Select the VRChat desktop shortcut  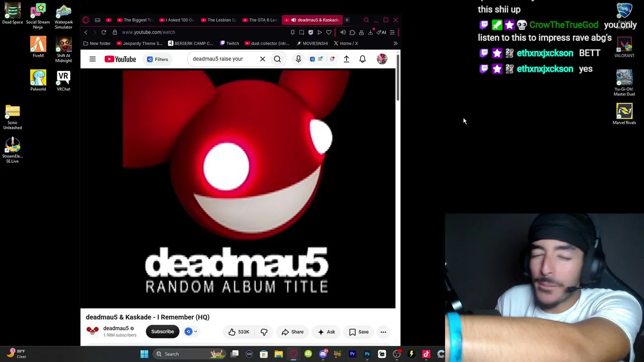click(x=63, y=81)
